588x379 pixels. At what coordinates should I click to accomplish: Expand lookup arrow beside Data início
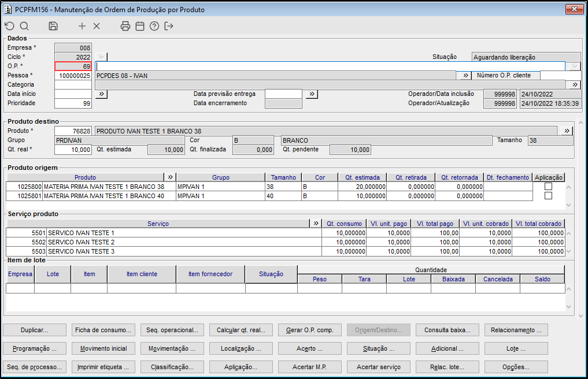coord(101,94)
